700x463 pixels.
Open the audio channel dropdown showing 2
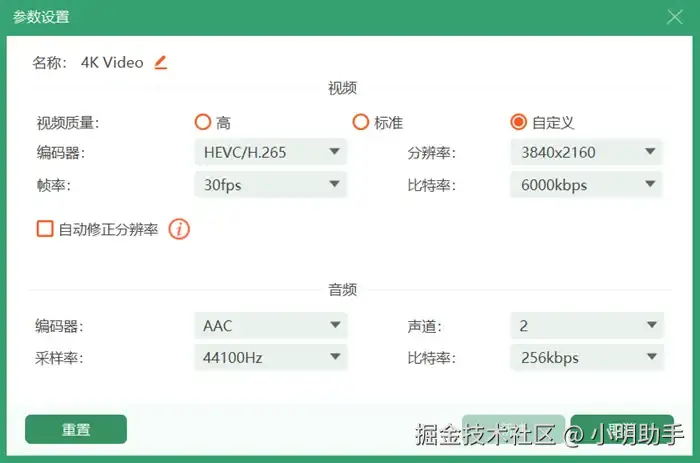pos(587,325)
